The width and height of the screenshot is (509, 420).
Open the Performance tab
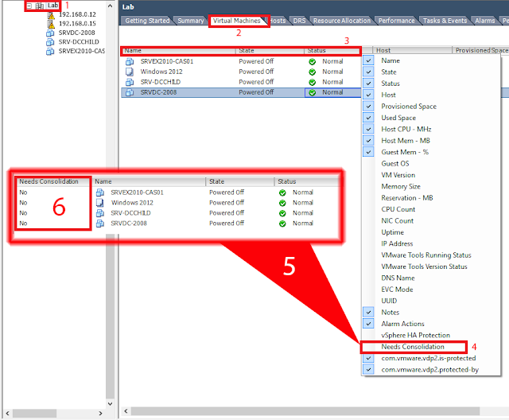pos(396,21)
